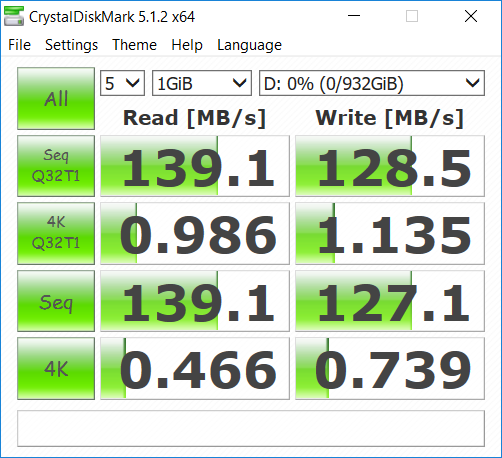
Task: Open the Theme menu
Action: click(x=134, y=45)
